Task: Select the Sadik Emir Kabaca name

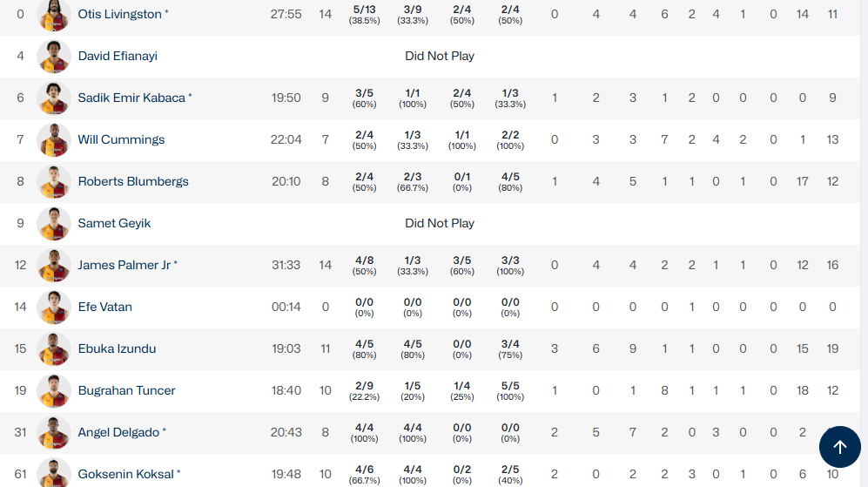Action: pos(131,98)
